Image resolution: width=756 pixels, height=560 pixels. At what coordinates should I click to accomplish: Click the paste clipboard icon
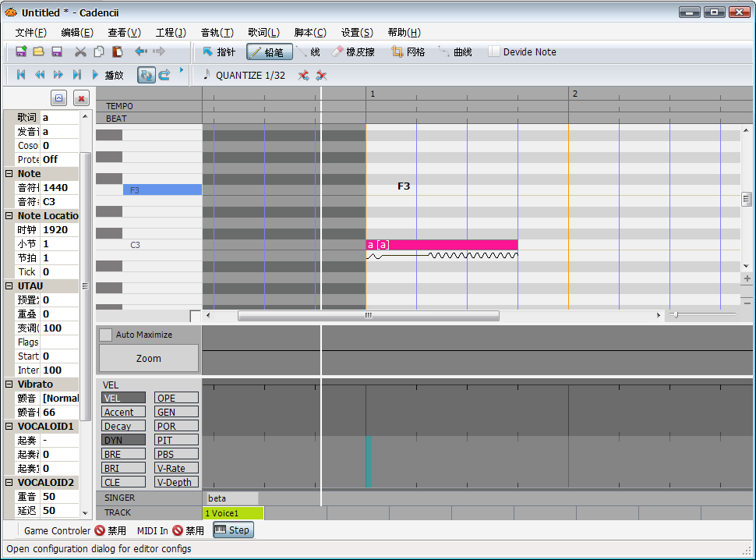117,51
